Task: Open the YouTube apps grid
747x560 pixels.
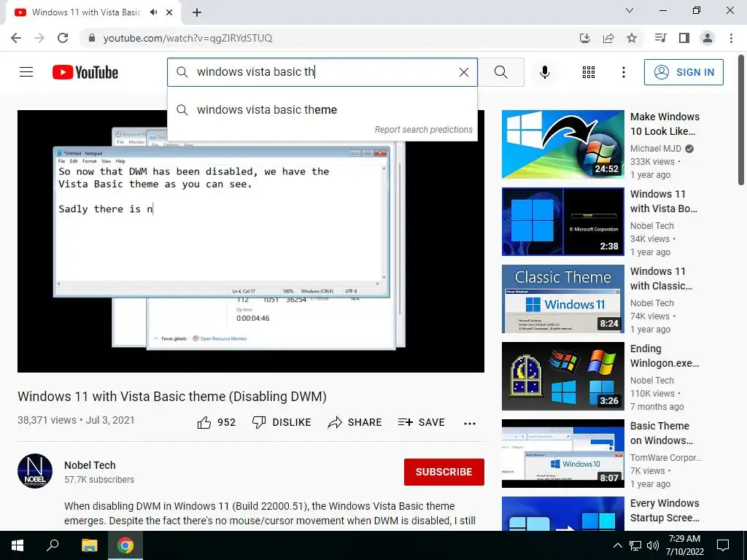Action: [589, 72]
